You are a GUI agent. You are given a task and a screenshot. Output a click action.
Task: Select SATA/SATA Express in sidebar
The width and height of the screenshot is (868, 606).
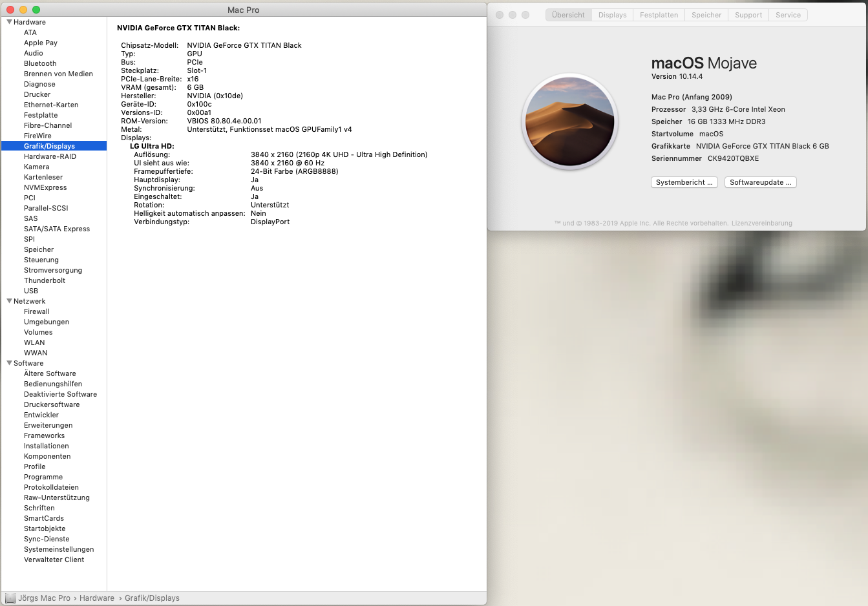(x=57, y=229)
